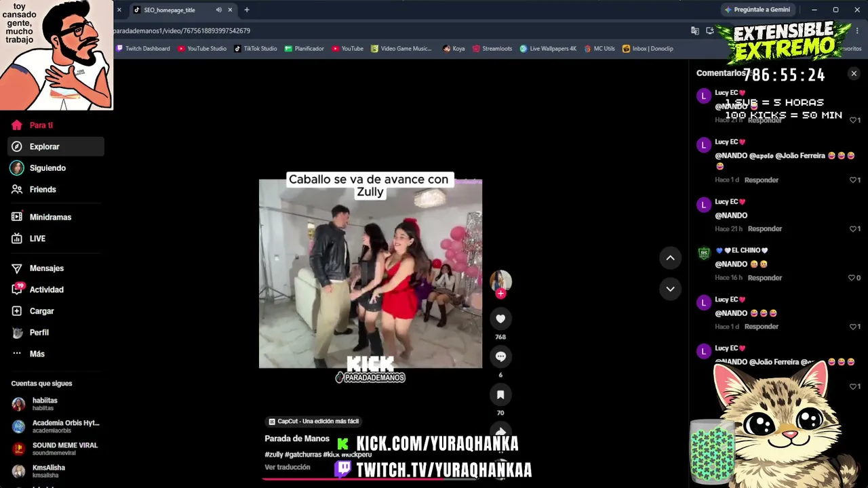Image resolution: width=868 pixels, height=488 pixels.
Task: Click Ver traducción under the caption
Action: tap(288, 467)
